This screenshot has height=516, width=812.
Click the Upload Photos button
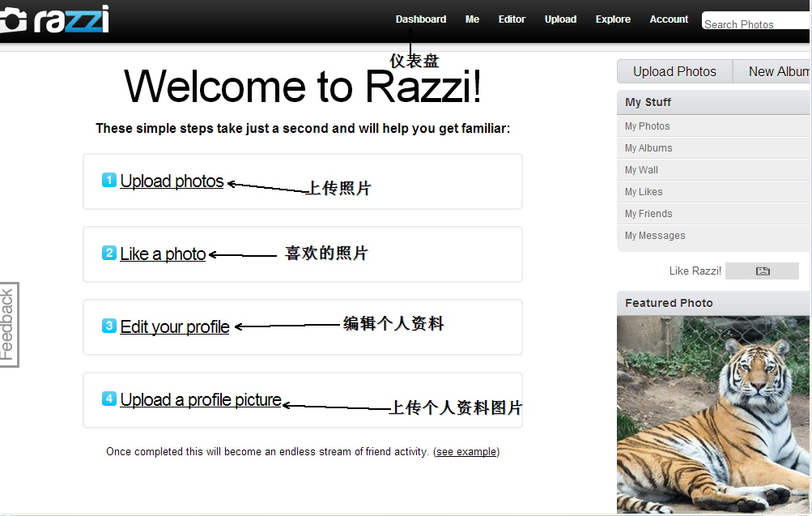674,71
